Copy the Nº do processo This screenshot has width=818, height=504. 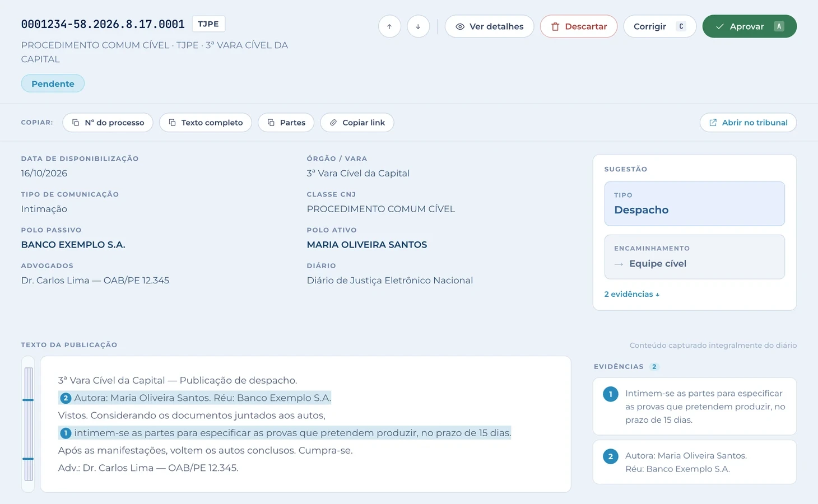pos(108,123)
